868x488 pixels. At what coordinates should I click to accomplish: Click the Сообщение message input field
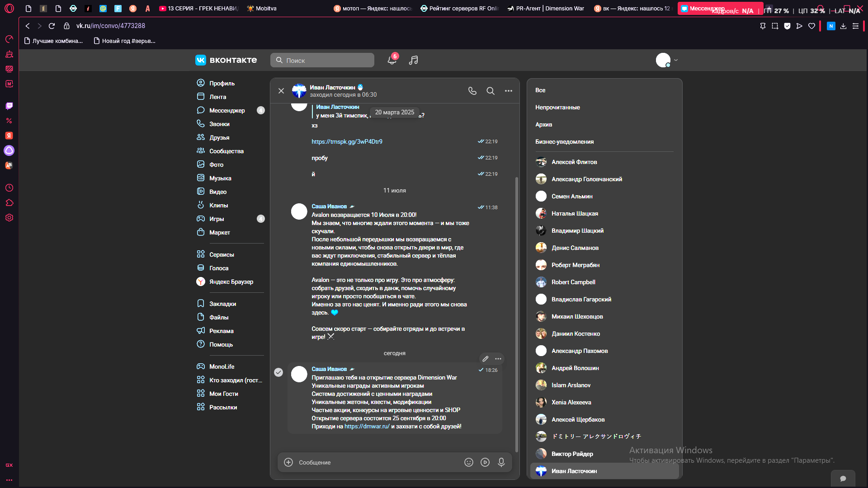click(x=377, y=462)
